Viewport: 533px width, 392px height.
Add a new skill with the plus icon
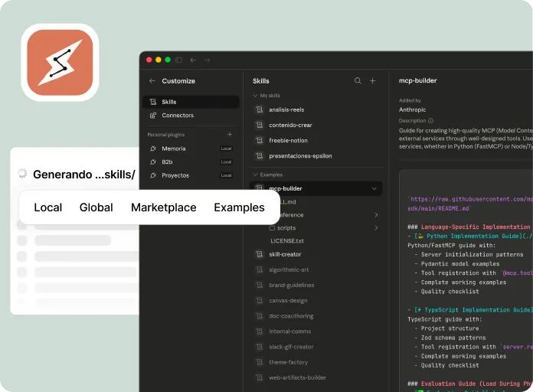tap(372, 81)
